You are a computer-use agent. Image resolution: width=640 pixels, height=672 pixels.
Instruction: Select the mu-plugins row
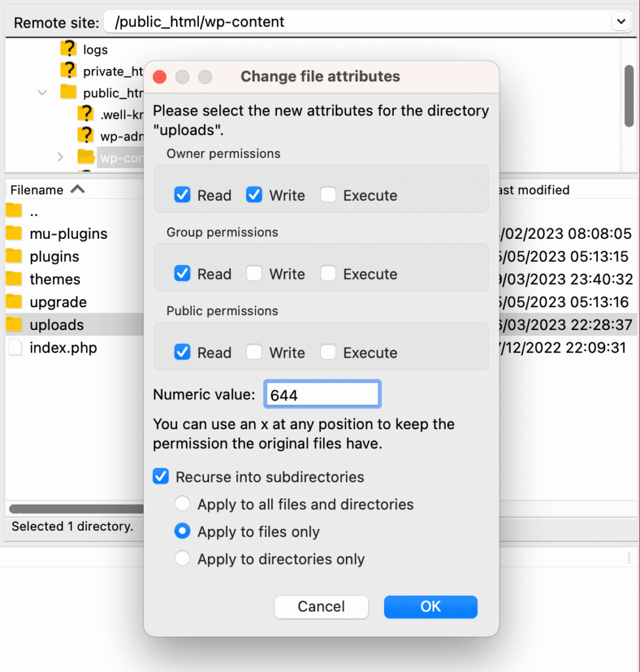pyautogui.click(x=68, y=234)
